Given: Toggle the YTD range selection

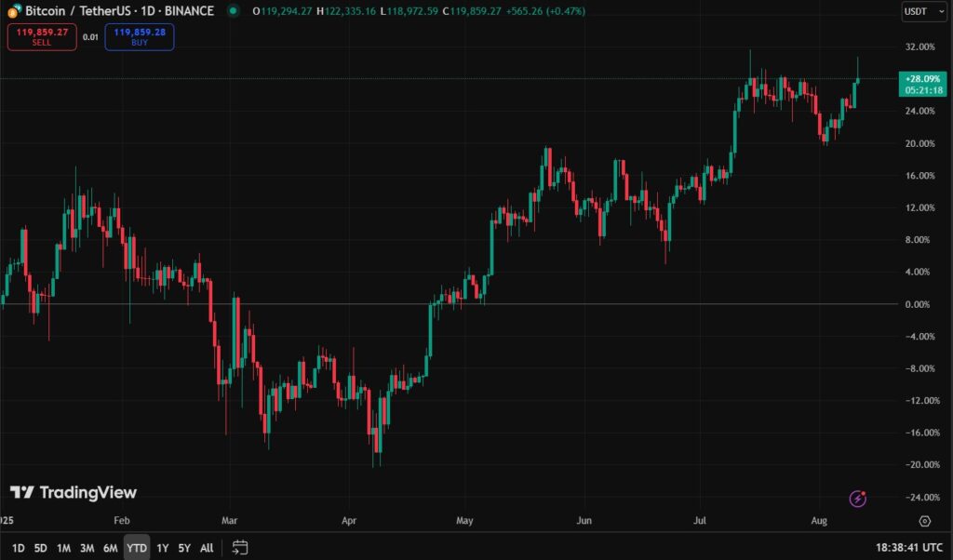Looking at the screenshot, I should pyautogui.click(x=135, y=548).
